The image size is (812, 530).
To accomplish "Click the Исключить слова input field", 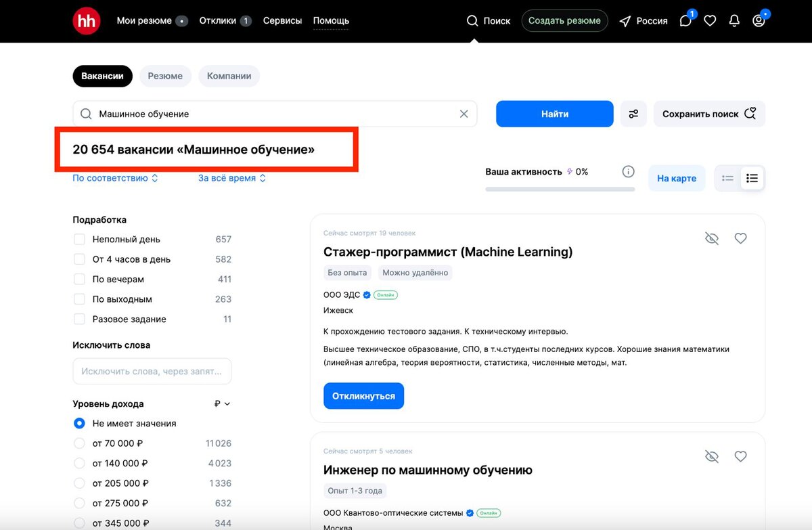I will [x=152, y=371].
